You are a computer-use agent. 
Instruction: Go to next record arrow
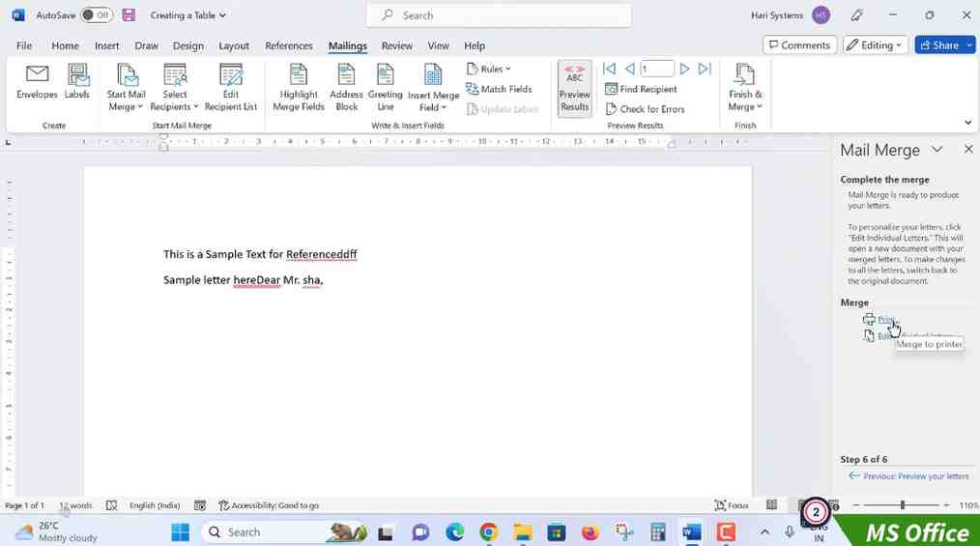[x=684, y=69]
